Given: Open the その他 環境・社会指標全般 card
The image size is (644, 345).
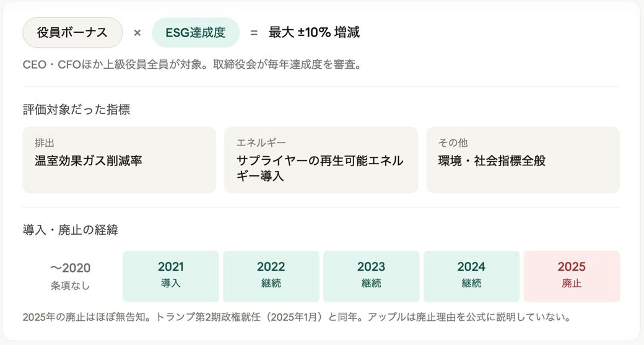Looking at the screenshot, I should pos(523,160).
